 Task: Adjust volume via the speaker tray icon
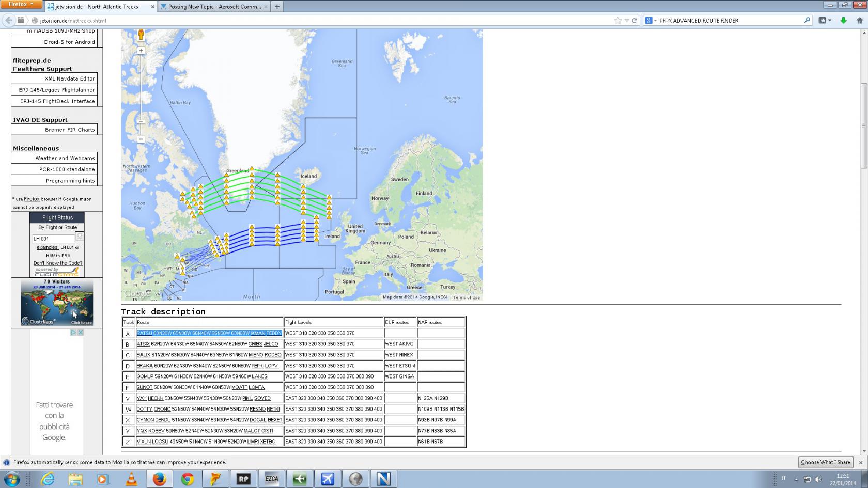click(x=818, y=479)
